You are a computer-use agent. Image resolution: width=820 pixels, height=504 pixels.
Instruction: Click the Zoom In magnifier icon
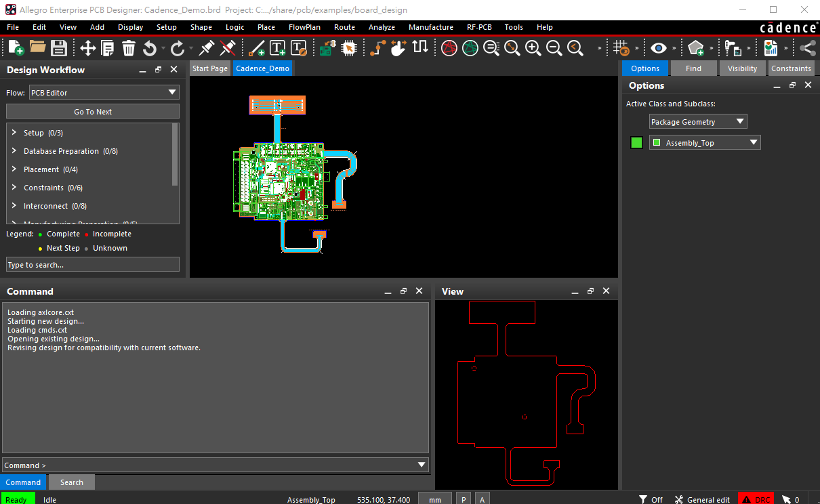[x=533, y=47]
